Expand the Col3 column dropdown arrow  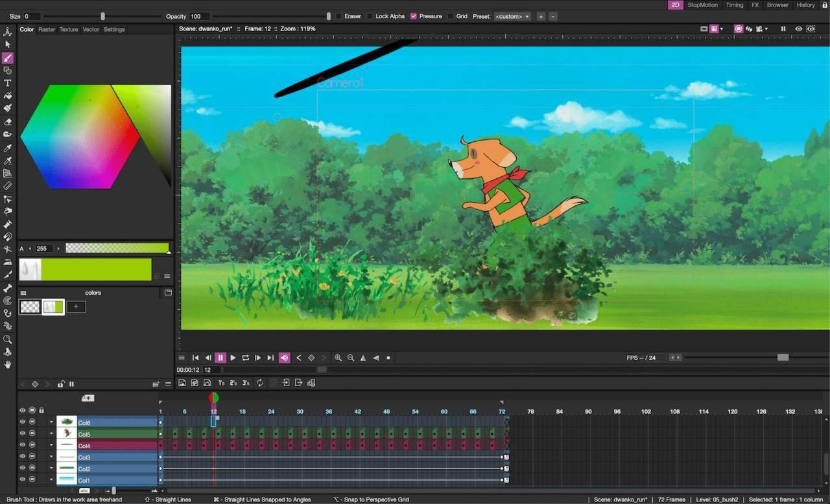click(x=51, y=457)
